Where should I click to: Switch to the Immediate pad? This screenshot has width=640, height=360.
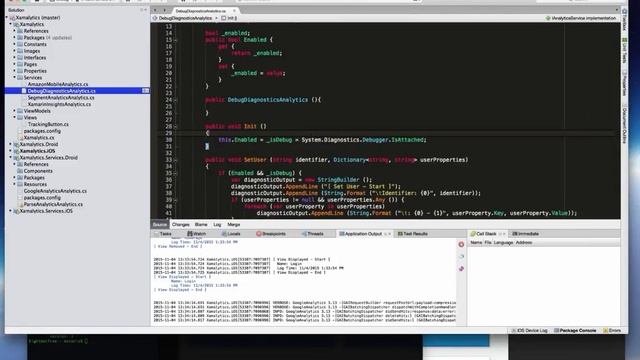click(525, 234)
